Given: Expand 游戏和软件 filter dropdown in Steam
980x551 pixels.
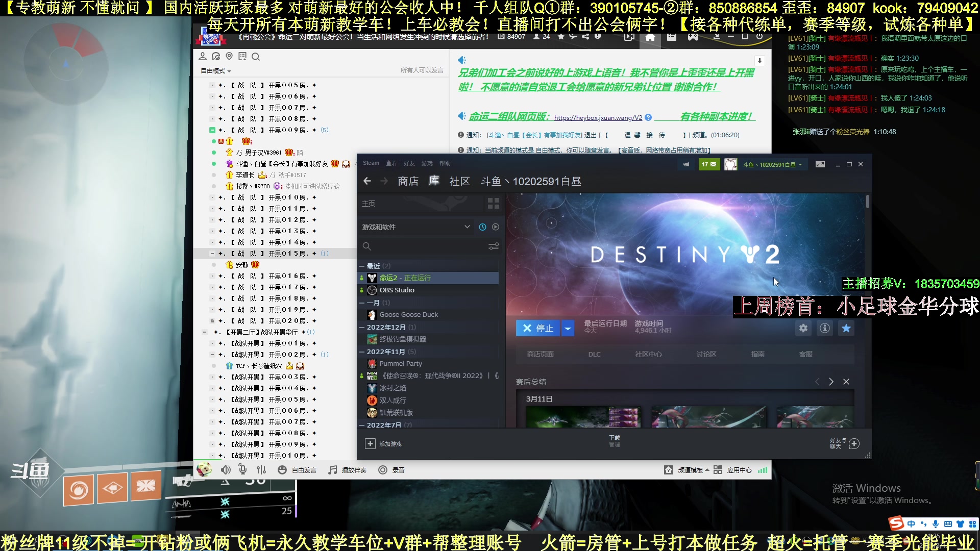Looking at the screenshot, I should point(415,227).
